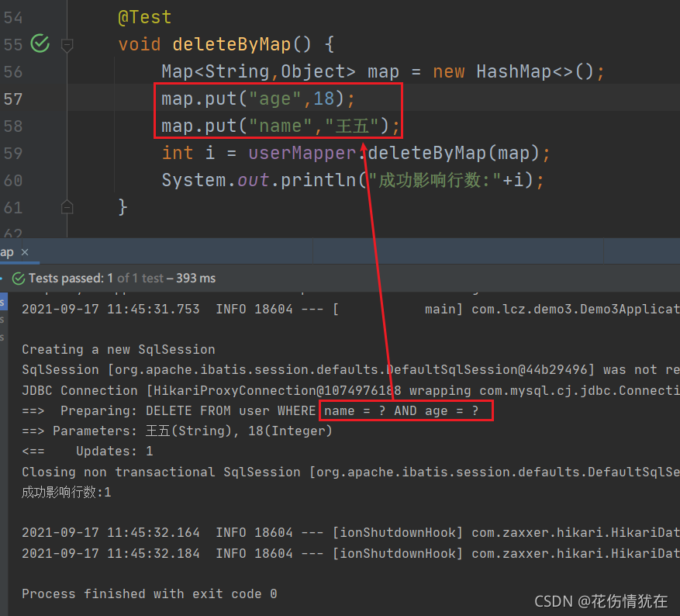Click line number 54 in gutter
The image size is (680, 616).
point(13,17)
